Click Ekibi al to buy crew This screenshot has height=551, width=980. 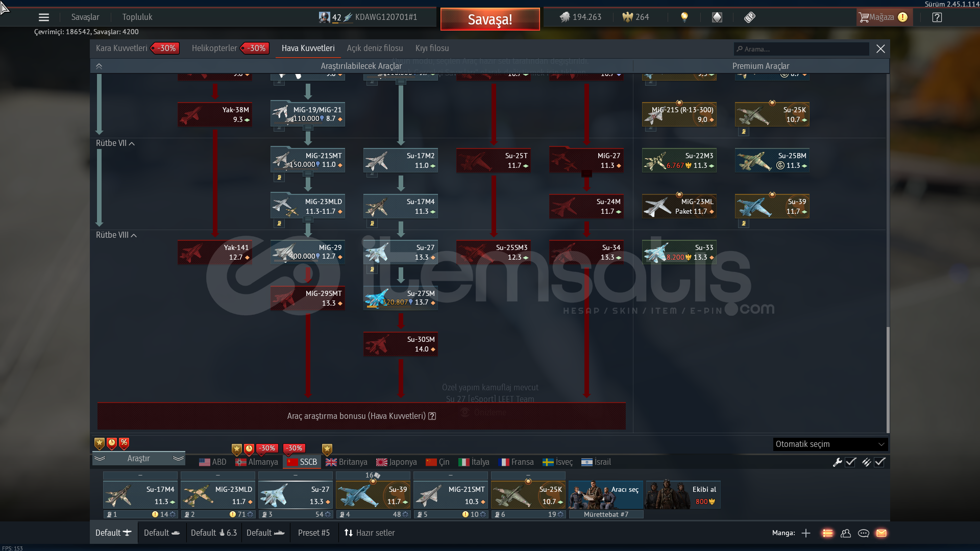pos(683,495)
